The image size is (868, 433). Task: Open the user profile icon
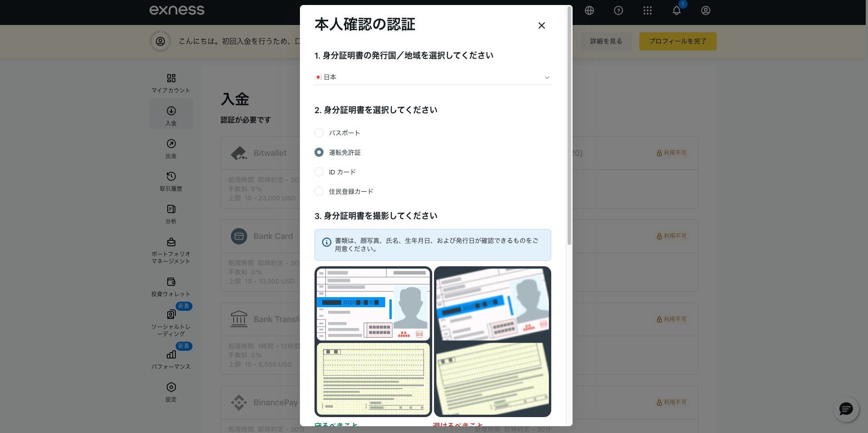(x=706, y=10)
